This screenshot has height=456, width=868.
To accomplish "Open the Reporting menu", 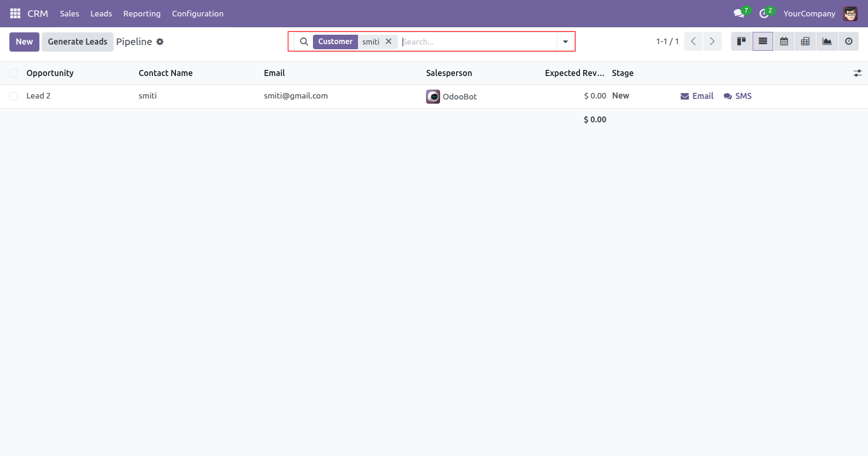I will (x=142, y=14).
